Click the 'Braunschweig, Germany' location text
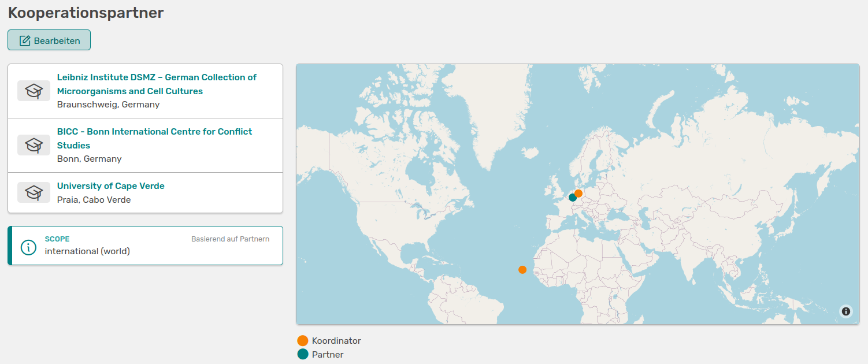868x364 pixels. tap(108, 105)
